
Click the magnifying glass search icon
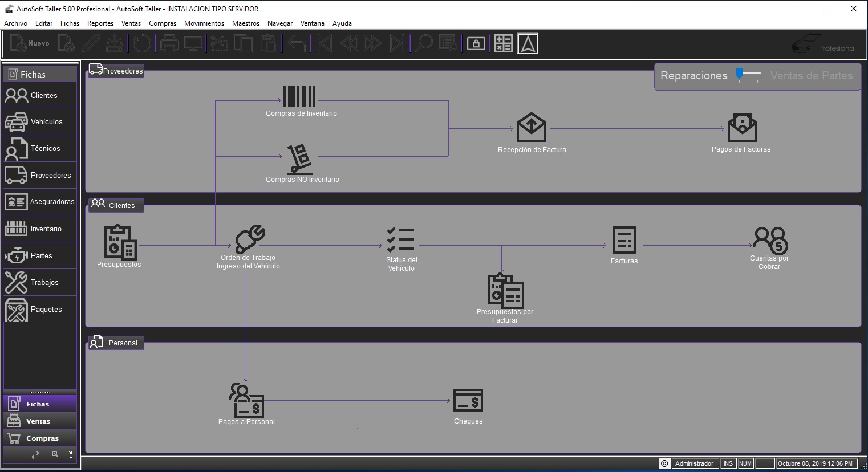pos(424,43)
